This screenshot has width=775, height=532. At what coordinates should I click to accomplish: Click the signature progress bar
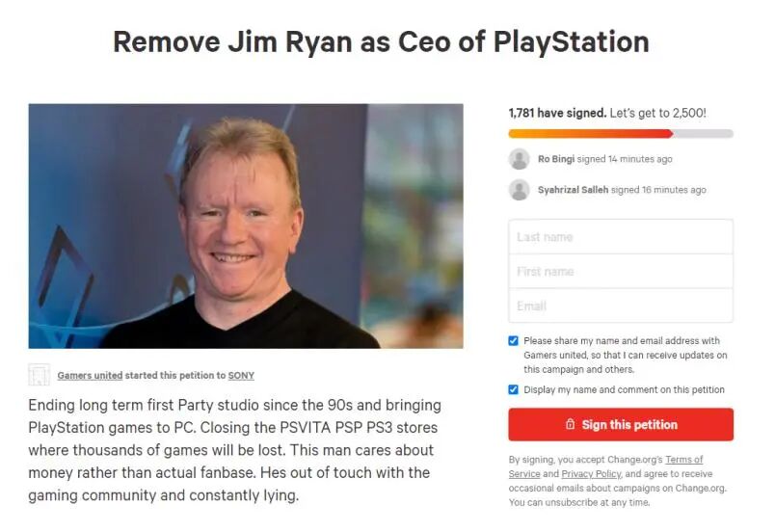pyautogui.click(x=621, y=133)
